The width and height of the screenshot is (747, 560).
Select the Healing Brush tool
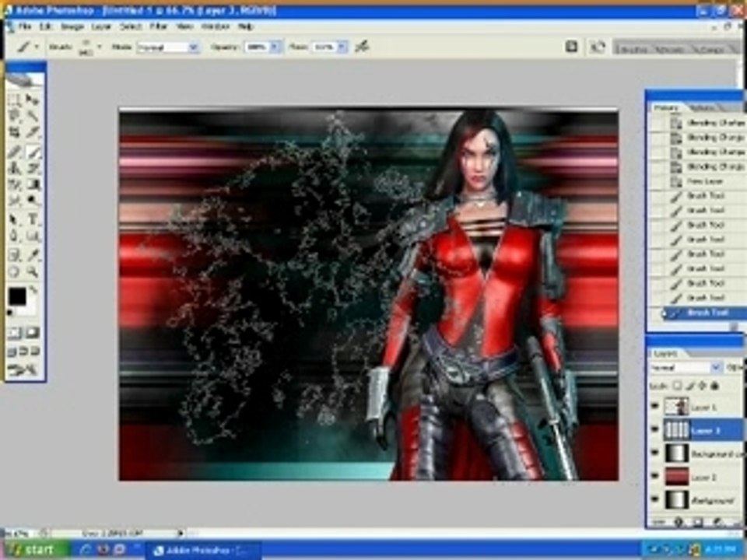click(x=14, y=152)
